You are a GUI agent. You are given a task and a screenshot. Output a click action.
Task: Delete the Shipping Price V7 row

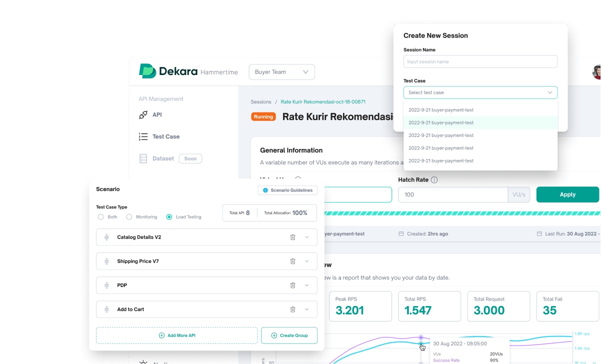pos(293,261)
